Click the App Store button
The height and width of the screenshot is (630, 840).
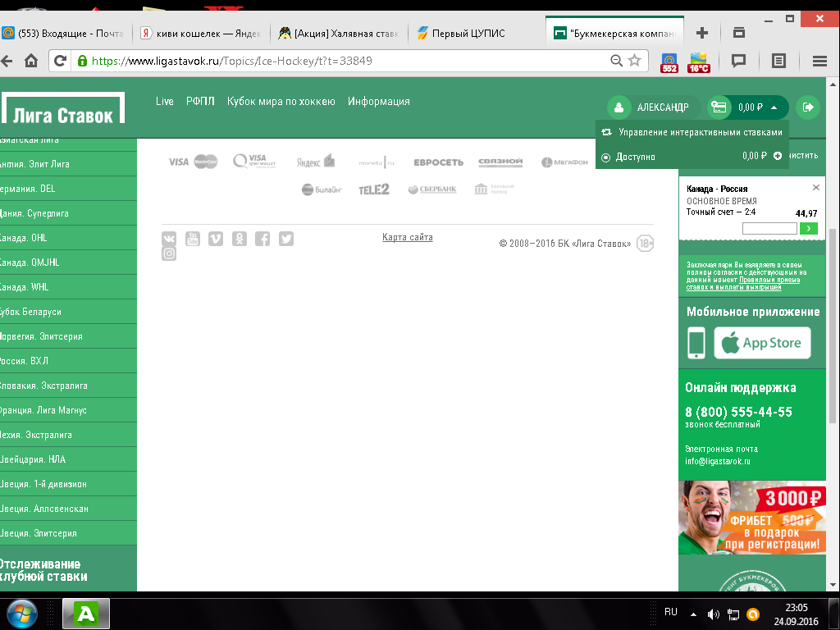762,343
